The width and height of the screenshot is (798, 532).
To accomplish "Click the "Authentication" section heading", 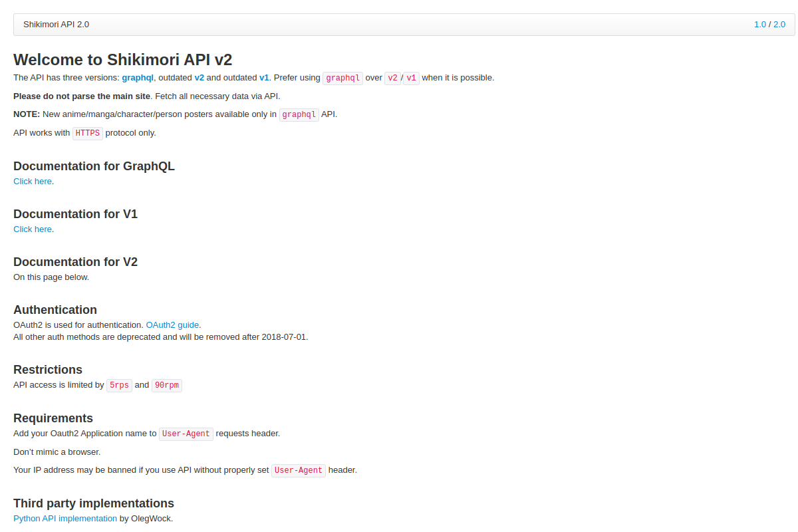I will (55, 310).
